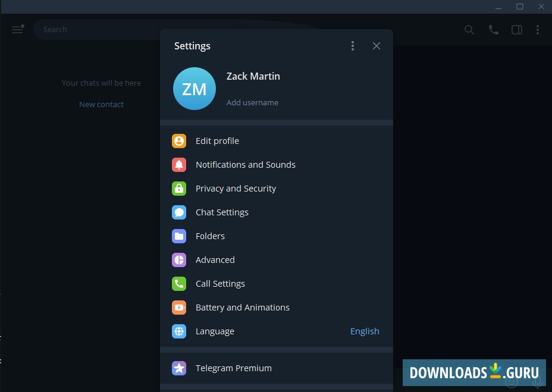Open Folders settings
This screenshot has height=392, width=552.
click(277, 236)
